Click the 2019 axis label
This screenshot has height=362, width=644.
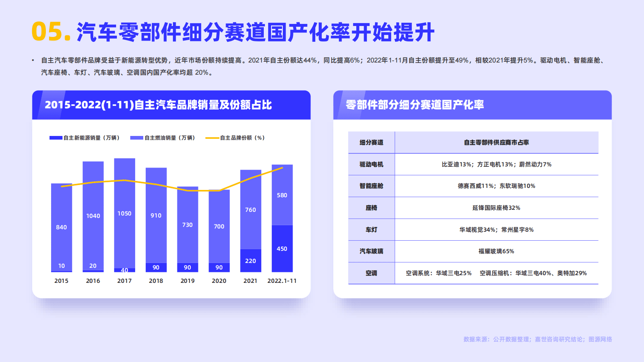pos(187,281)
